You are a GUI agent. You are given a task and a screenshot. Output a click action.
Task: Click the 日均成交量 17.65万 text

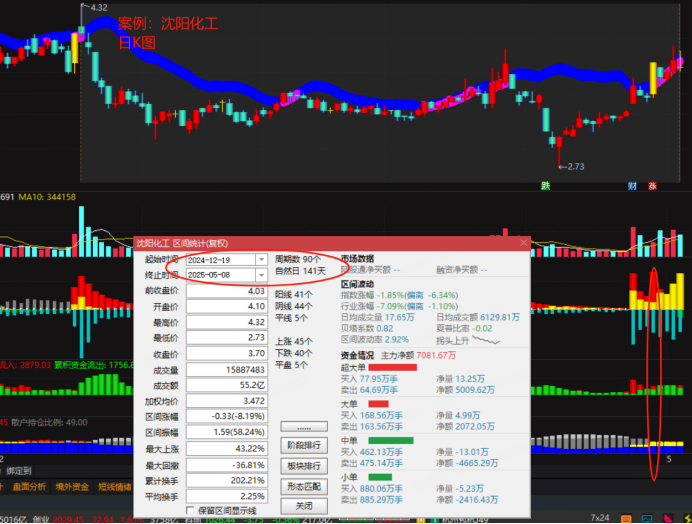377,317
